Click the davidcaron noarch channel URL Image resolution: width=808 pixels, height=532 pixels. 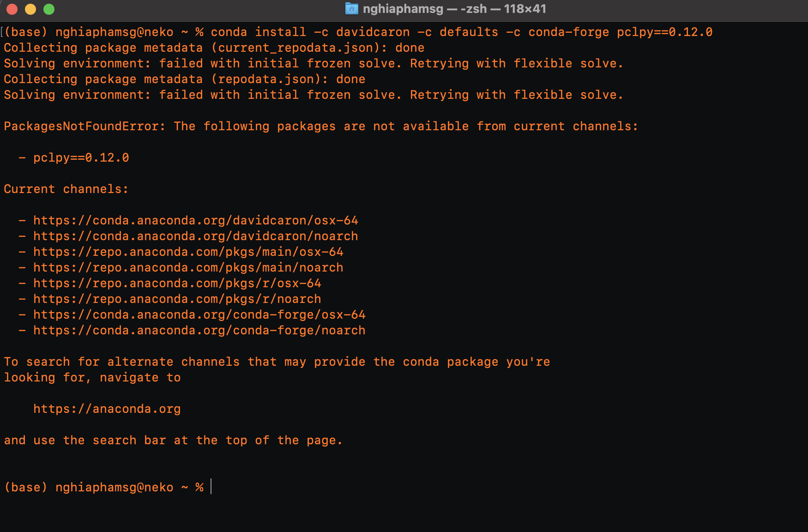pyautogui.click(x=195, y=236)
